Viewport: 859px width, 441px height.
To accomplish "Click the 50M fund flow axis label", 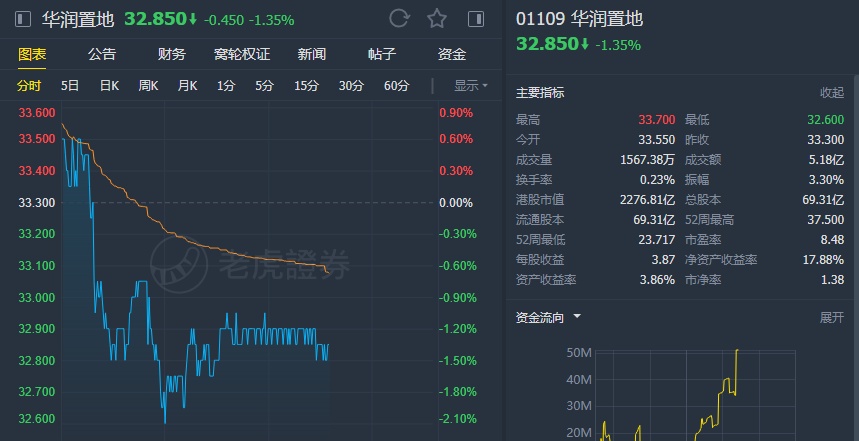I will tap(579, 352).
